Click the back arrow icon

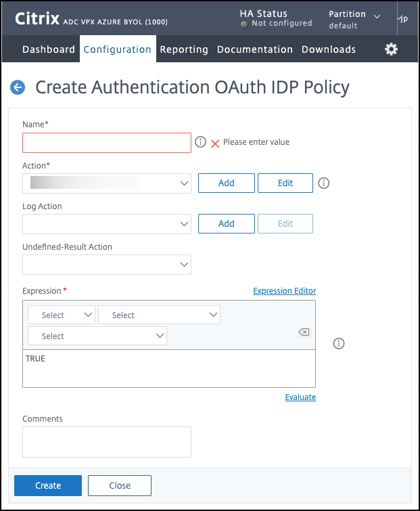(x=18, y=87)
